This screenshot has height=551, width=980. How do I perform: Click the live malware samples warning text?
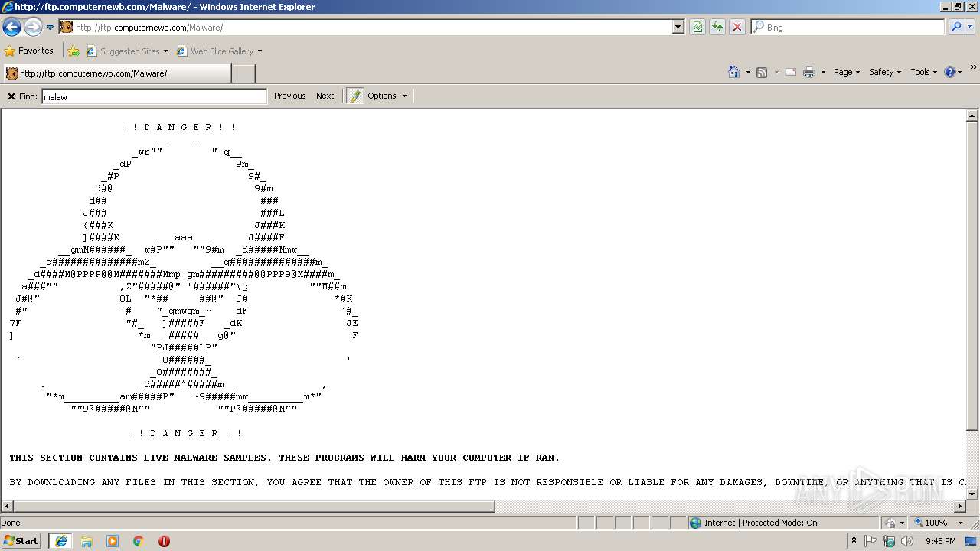[284, 458]
